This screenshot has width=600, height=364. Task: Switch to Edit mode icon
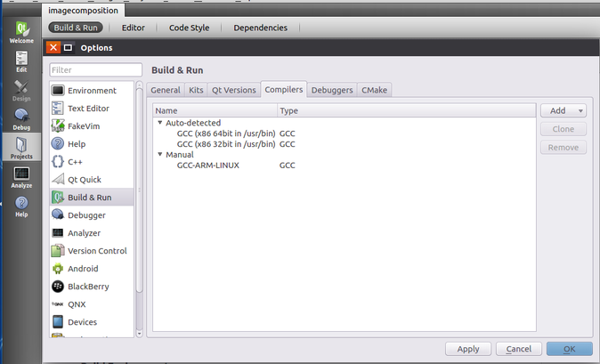point(21,61)
